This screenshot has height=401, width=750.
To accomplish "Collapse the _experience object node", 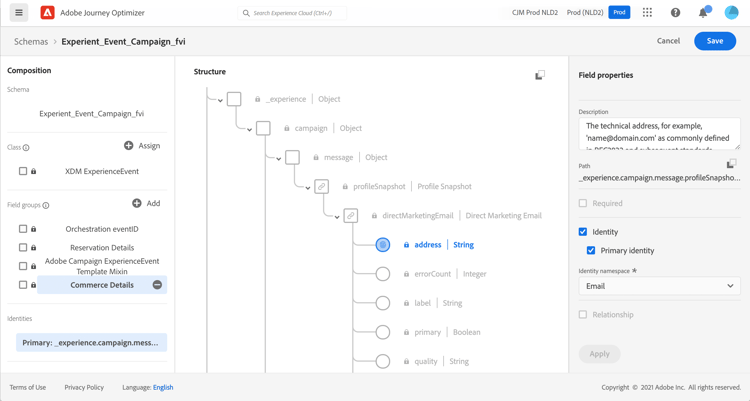I will click(220, 100).
